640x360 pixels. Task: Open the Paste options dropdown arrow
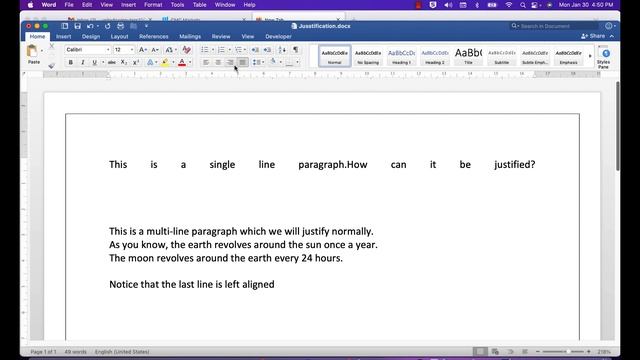pos(42,51)
